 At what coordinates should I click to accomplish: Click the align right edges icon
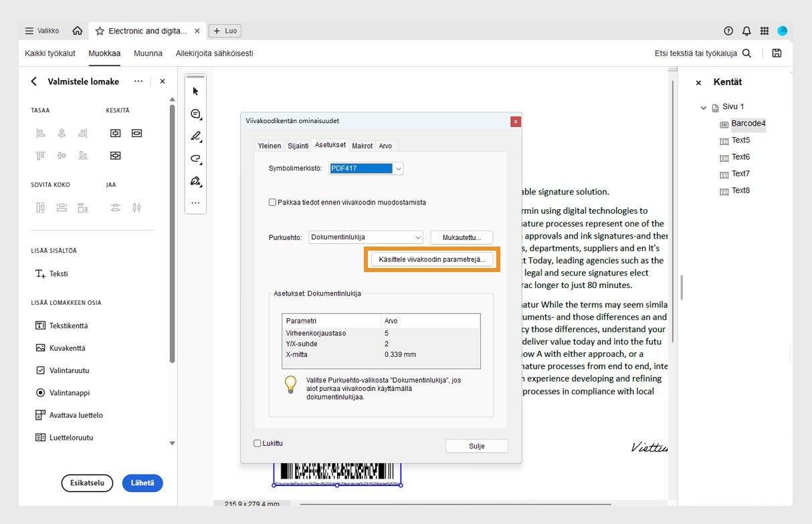(x=82, y=133)
